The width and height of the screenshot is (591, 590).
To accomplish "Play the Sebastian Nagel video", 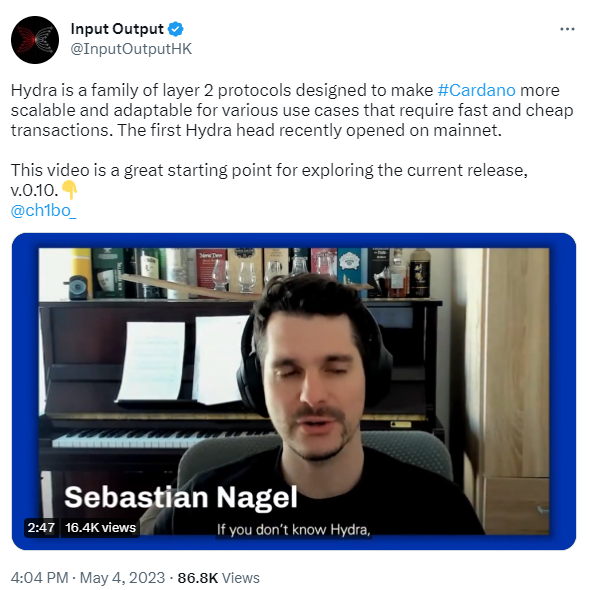I will click(294, 391).
